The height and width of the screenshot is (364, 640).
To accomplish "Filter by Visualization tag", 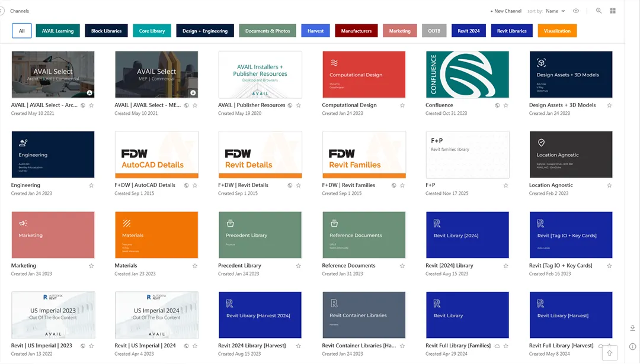I will (556, 31).
